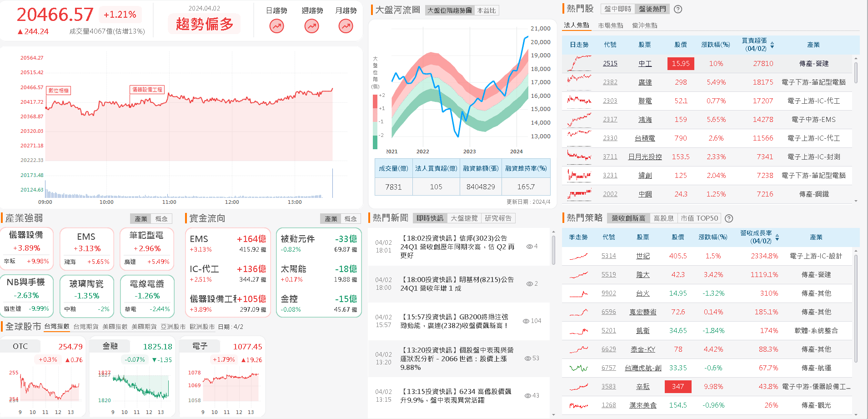Screen dimensions: 868x419
Task: Open the 玻璃陶瓷 sector card
Action: (86, 296)
